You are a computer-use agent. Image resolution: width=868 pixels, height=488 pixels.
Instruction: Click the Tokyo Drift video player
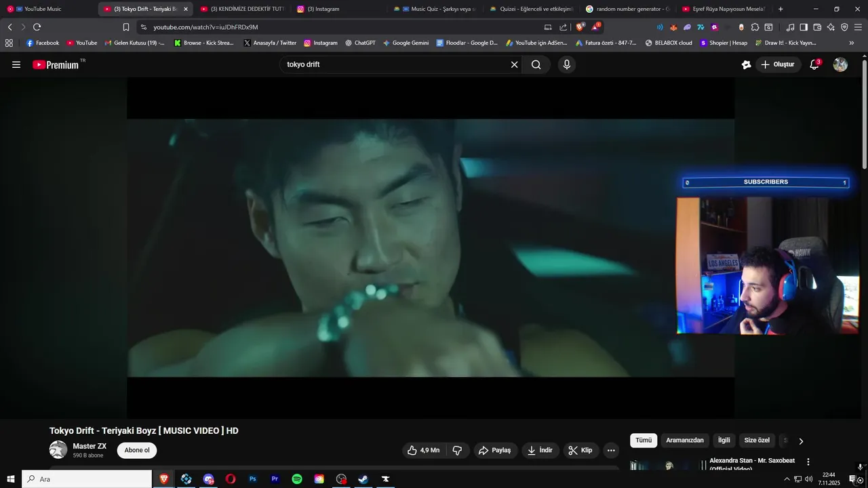coord(431,248)
